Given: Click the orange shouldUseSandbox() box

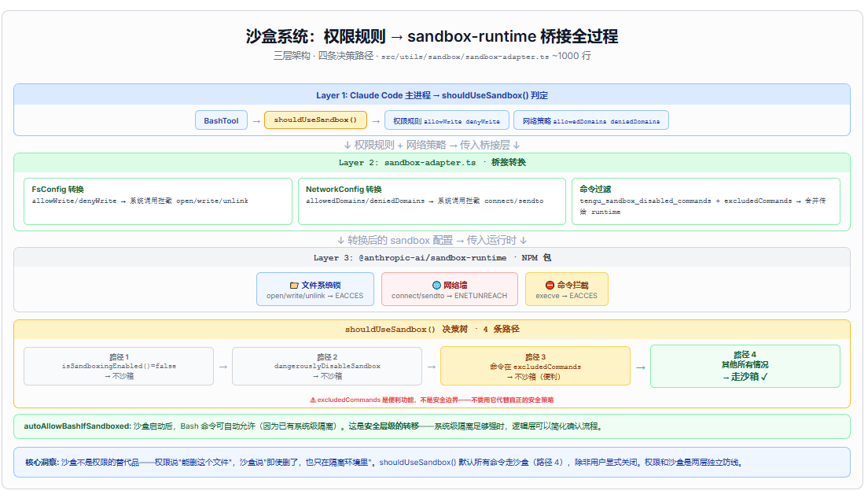Looking at the screenshot, I should click(x=315, y=120).
